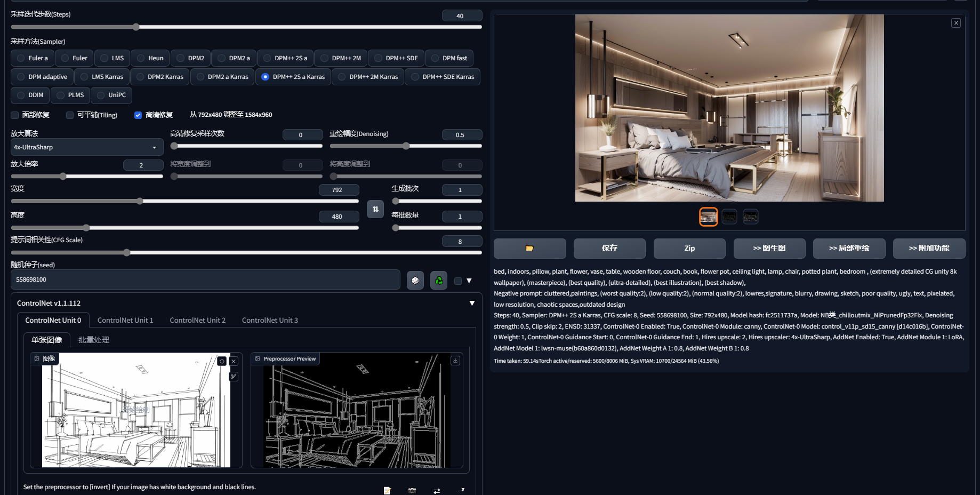Undo changes on the ControlNet input image
Viewport: 980px width, 495px height.
(222, 361)
